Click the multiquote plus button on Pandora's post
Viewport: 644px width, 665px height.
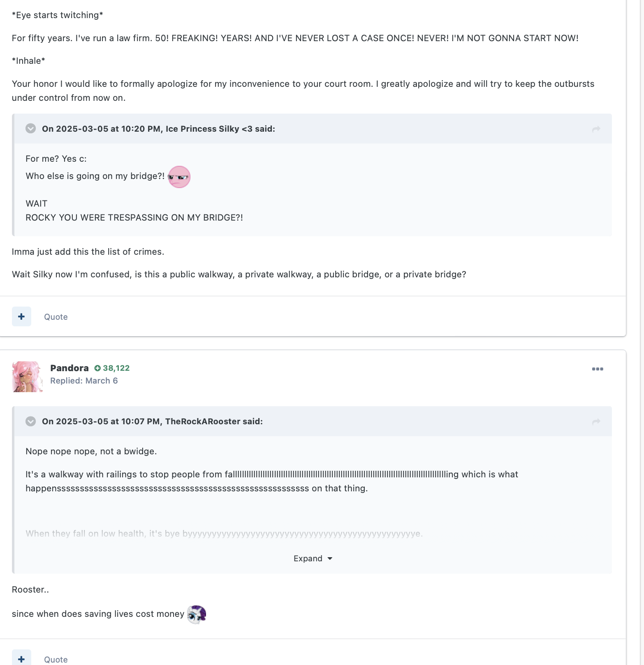[x=21, y=658]
